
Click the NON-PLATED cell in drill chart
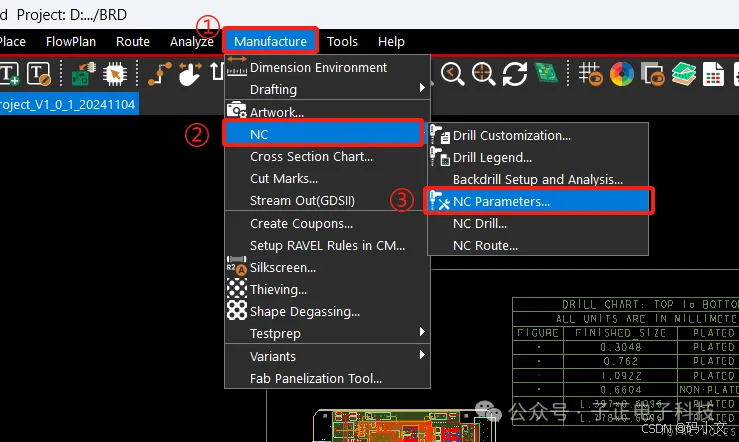(x=708, y=390)
